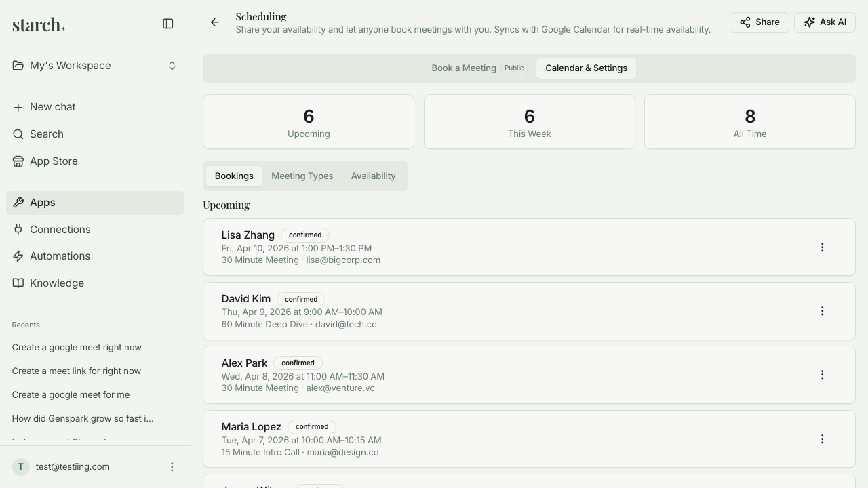Select the Apps wrench icon in sidebar
868x488 pixels.
pyautogui.click(x=18, y=202)
